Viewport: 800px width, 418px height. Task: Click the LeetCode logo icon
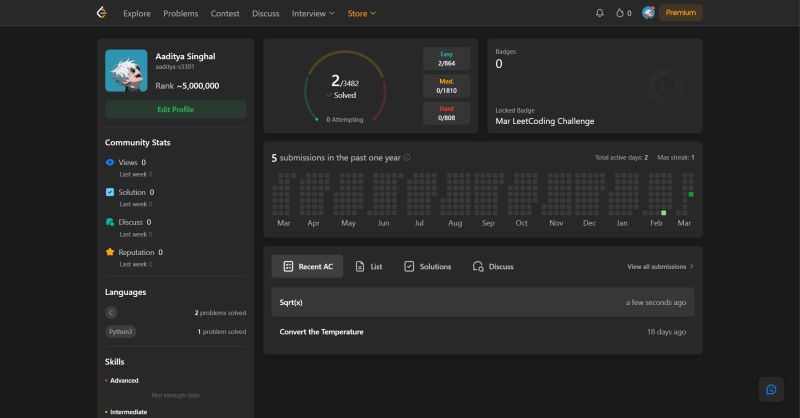[x=102, y=13]
